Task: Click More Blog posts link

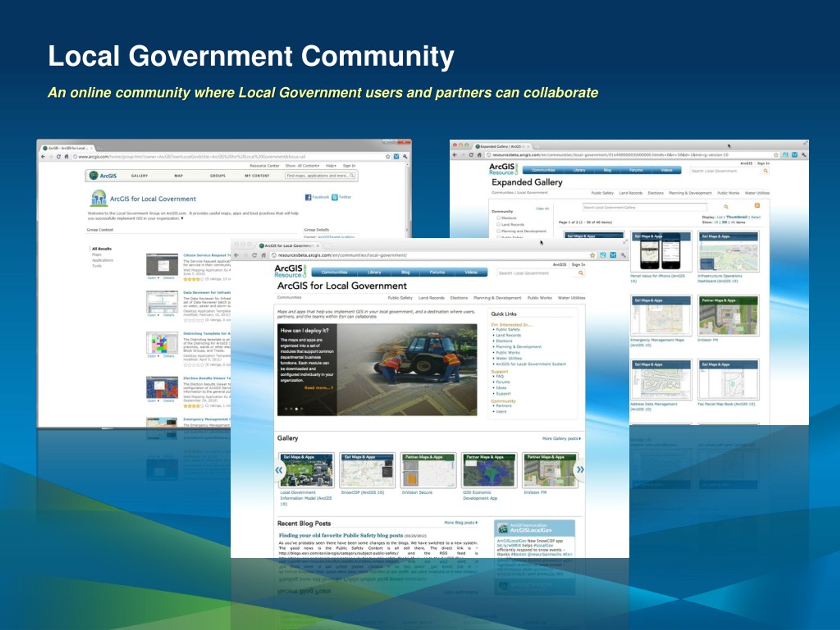Action: [461, 523]
